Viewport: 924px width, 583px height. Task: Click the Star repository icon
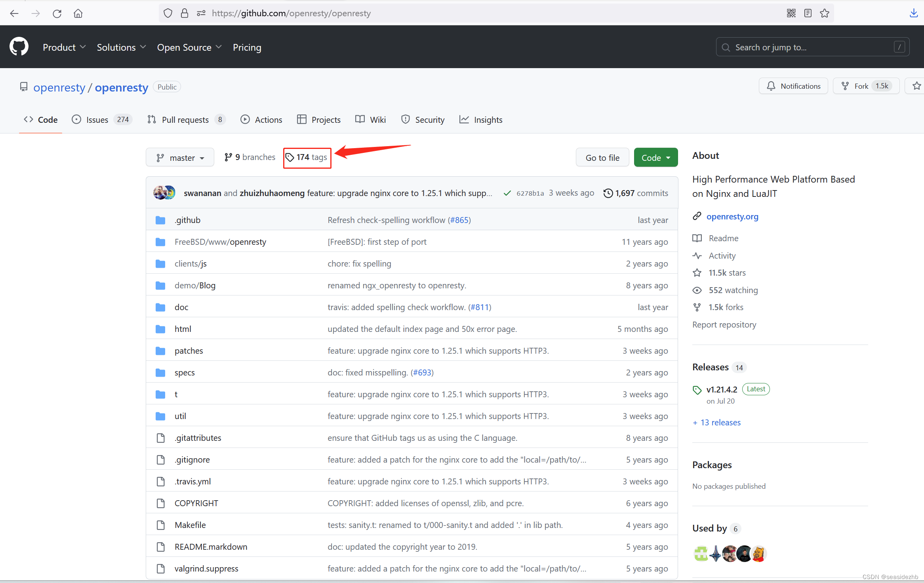(916, 86)
